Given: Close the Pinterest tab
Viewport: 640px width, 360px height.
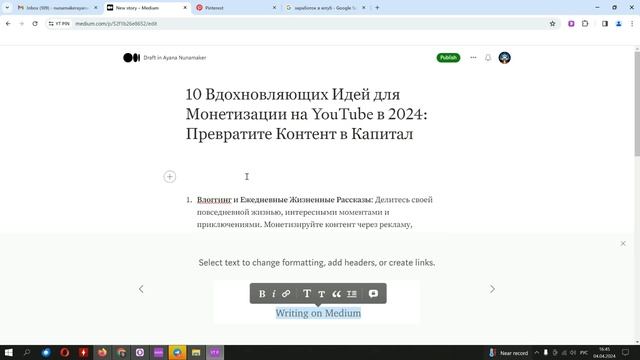Looking at the screenshot, I should pyautogui.click(x=274, y=8).
